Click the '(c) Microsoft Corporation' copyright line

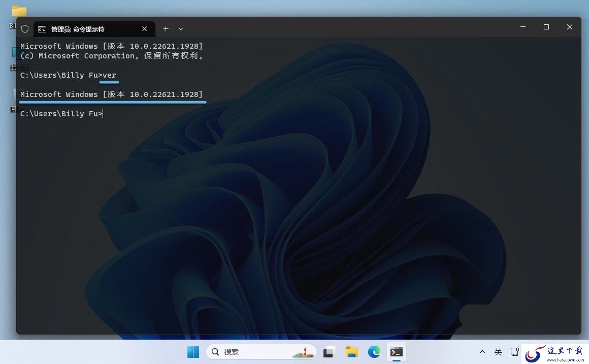point(112,56)
